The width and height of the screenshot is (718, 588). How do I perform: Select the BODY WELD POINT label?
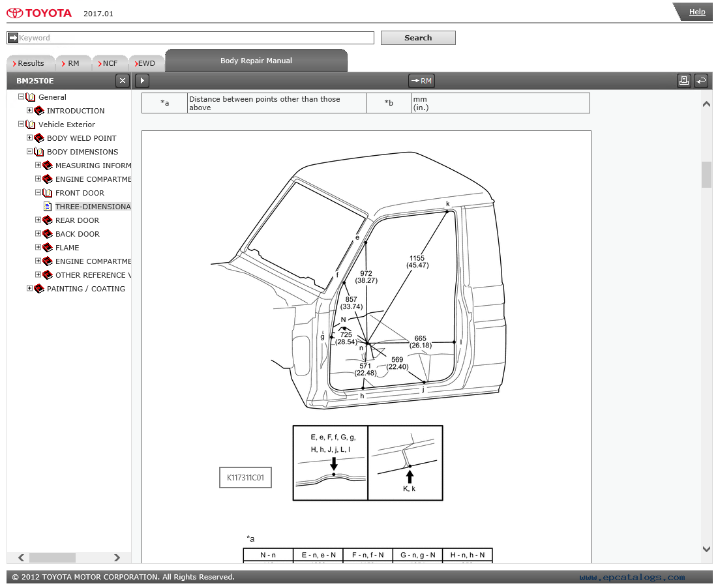click(x=82, y=138)
